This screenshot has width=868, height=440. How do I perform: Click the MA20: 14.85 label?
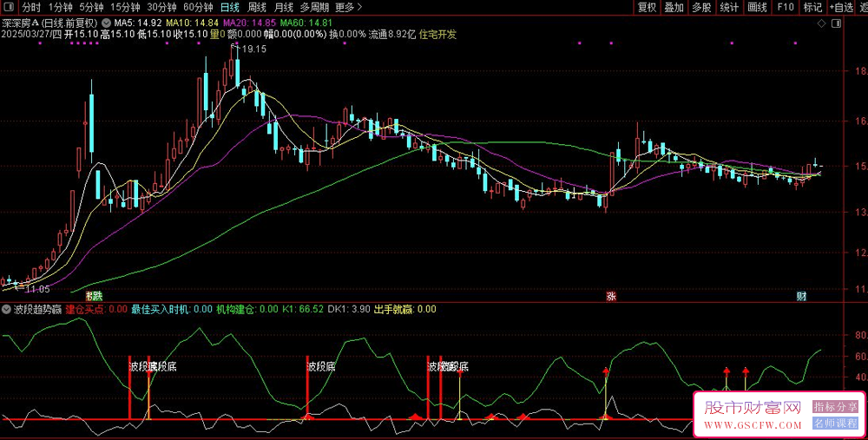[249, 23]
